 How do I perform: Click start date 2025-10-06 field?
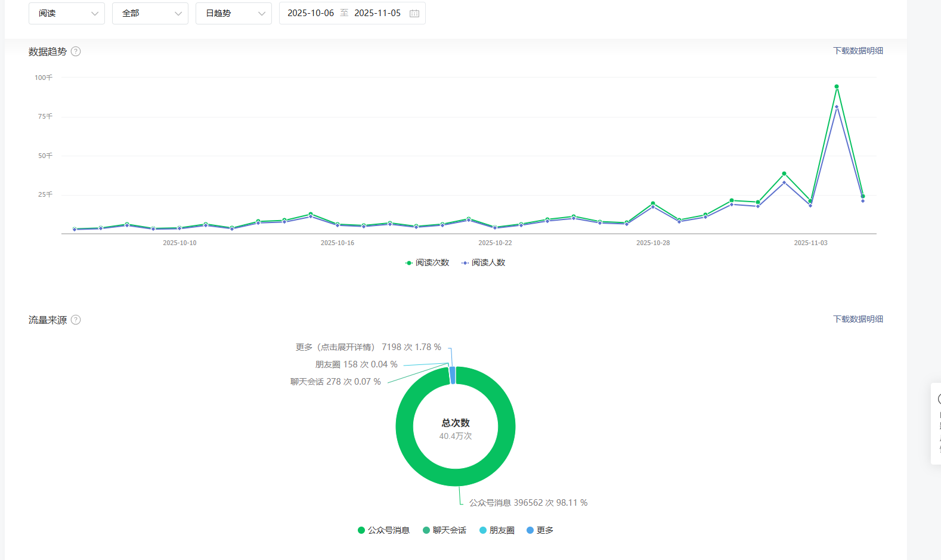tap(310, 13)
